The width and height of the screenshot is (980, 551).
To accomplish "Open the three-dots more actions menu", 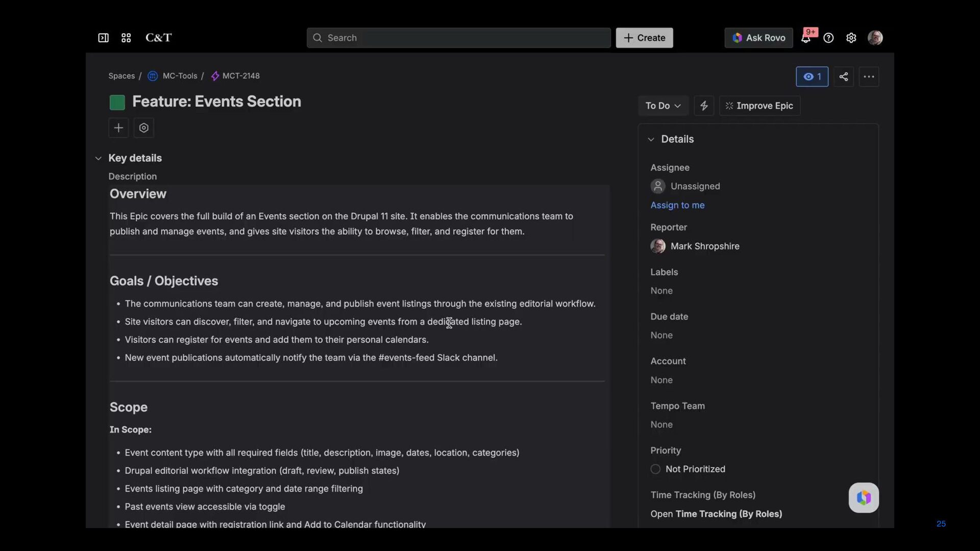I will [x=869, y=77].
